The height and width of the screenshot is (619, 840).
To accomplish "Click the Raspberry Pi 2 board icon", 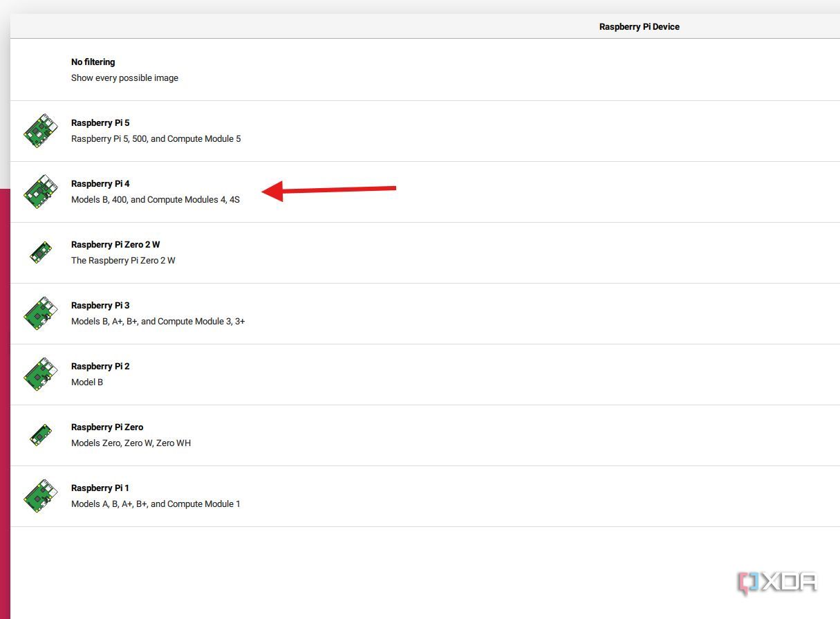I will (x=41, y=374).
